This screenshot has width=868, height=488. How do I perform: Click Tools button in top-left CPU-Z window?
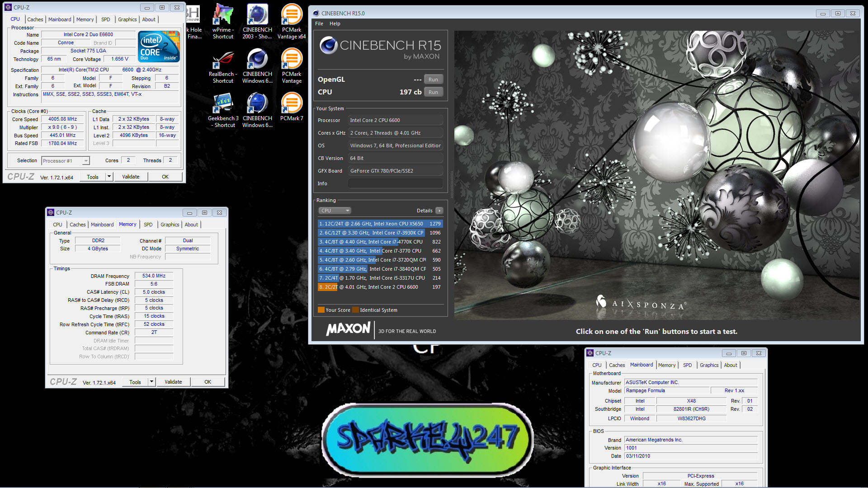click(92, 177)
